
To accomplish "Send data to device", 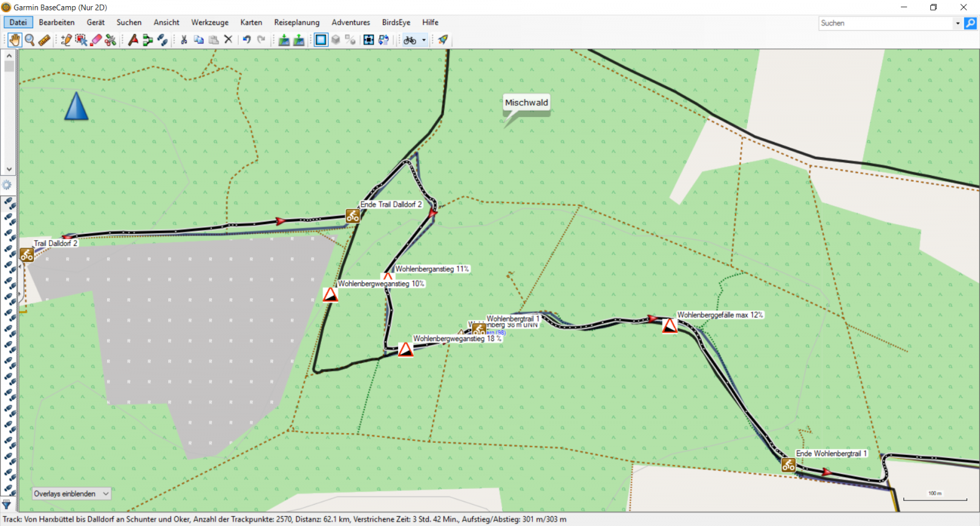I will 284,40.
